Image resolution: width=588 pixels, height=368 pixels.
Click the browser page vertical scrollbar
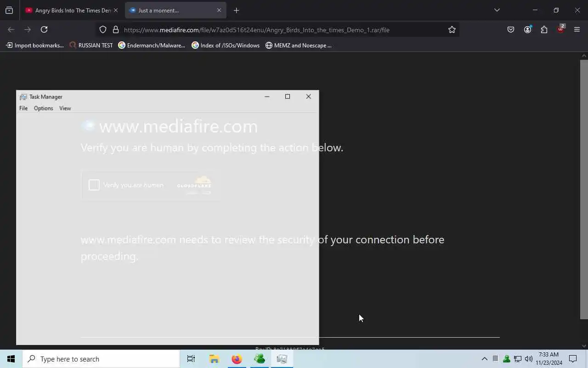(x=584, y=189)
